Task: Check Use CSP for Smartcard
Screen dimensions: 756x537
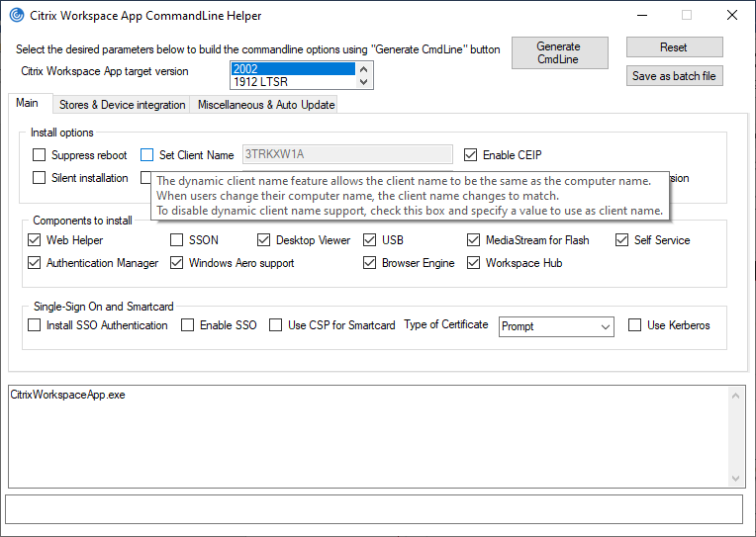Action: click(x=276, y=325)
